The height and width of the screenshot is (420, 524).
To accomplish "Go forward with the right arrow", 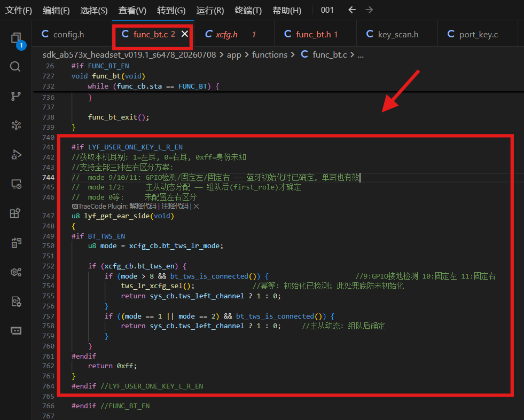I will (369, 10).
